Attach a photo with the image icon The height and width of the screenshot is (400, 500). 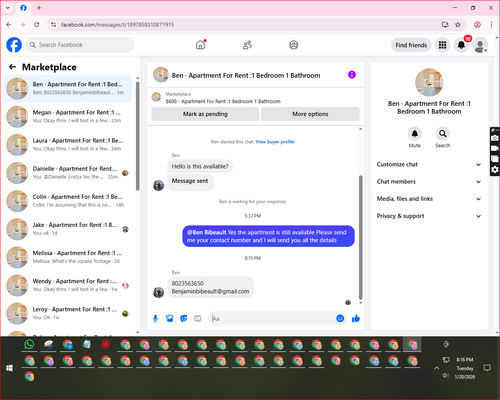click(170, 318)
